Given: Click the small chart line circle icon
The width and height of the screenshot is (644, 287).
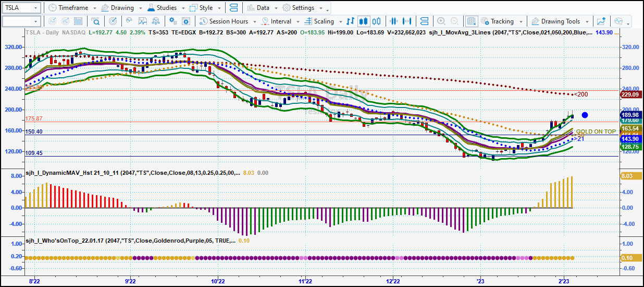Looking at the screenshot, I should [x=129, y=21].
